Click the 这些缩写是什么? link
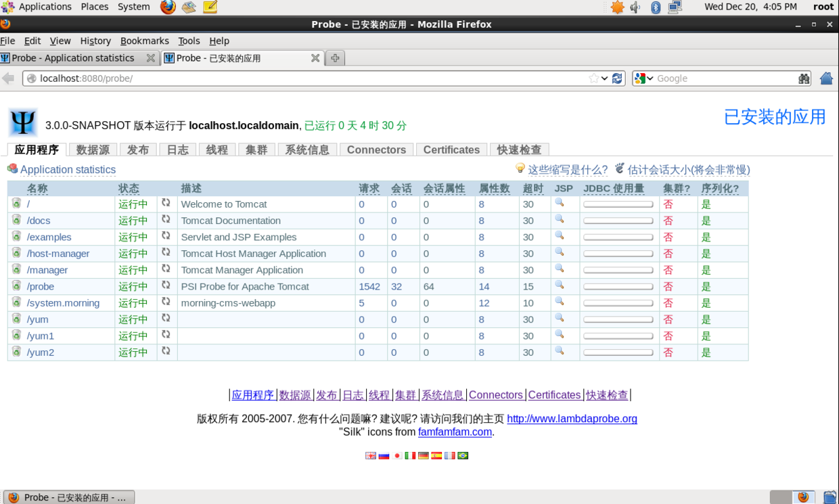 [x=568, y=169]
